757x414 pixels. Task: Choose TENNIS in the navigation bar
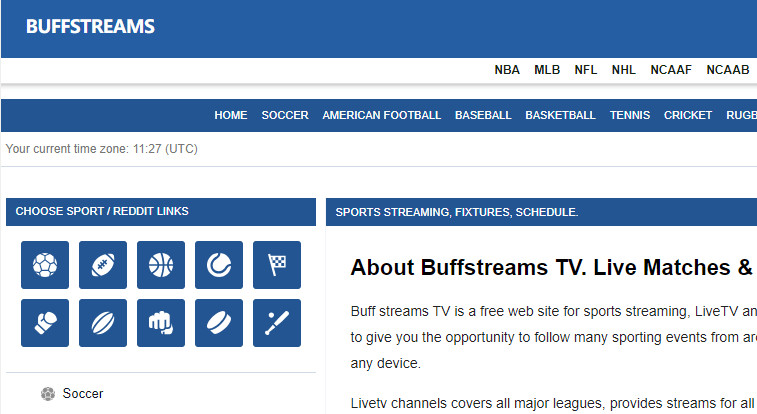point(630,115)
